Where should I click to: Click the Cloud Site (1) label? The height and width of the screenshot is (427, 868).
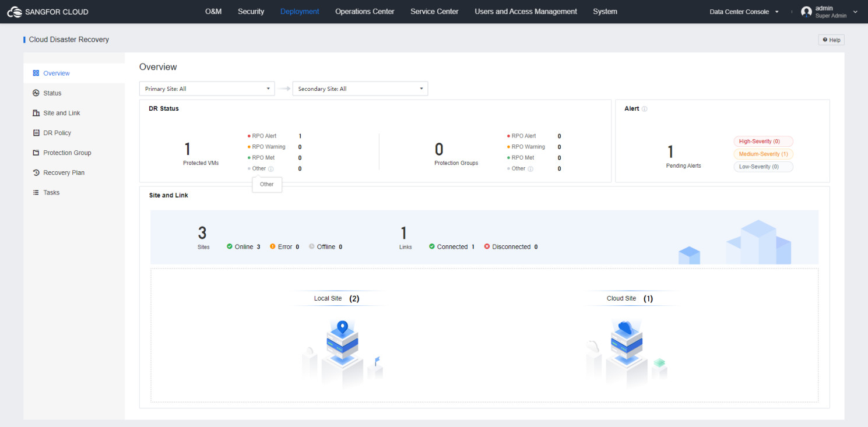[630, 298]
